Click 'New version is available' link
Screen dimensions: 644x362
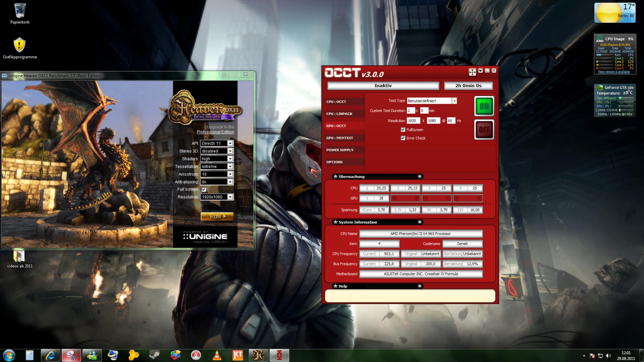pos(614,72)
